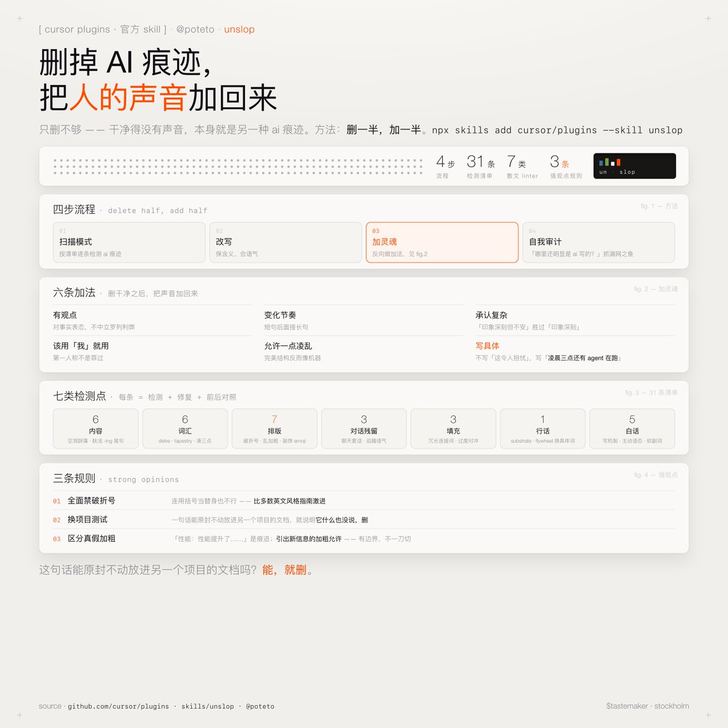Click the '七类检测点' section heading
728x728 pixels.
[79, 396]
